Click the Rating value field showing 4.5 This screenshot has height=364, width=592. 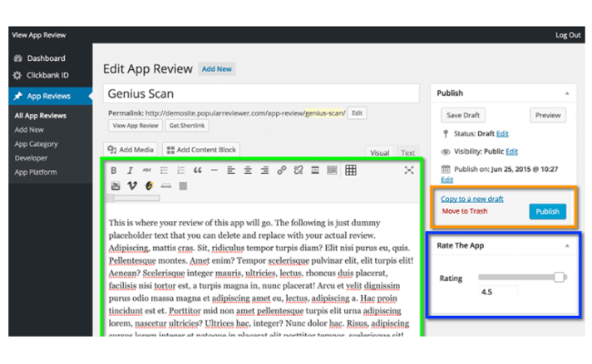point(498,292)
